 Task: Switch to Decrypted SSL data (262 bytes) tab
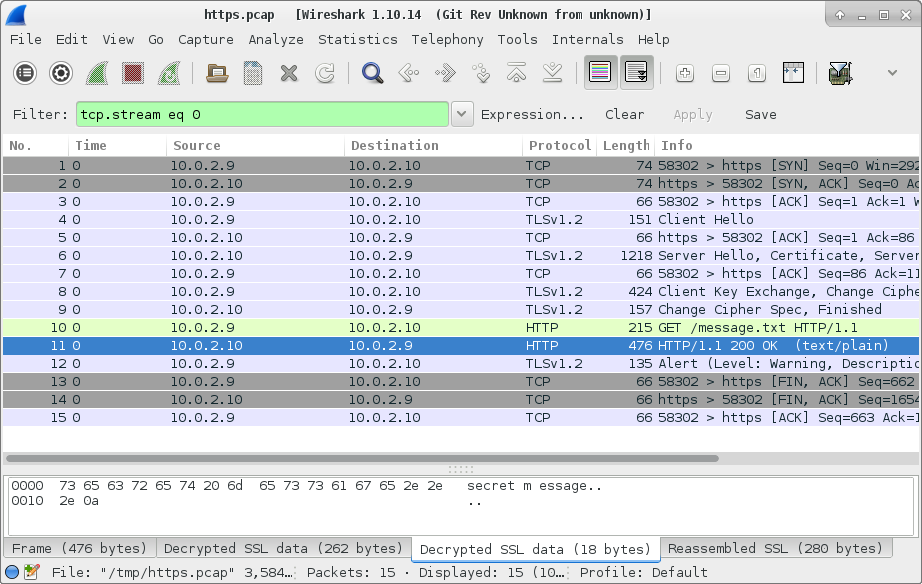[283, 548]
